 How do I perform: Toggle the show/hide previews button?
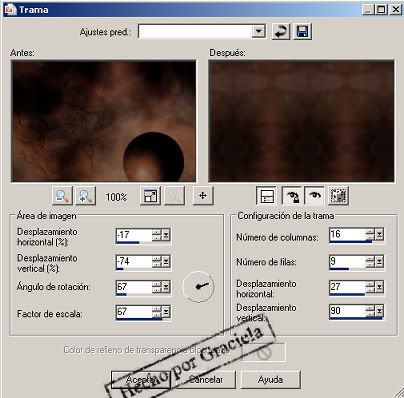(x=266, y=196)
